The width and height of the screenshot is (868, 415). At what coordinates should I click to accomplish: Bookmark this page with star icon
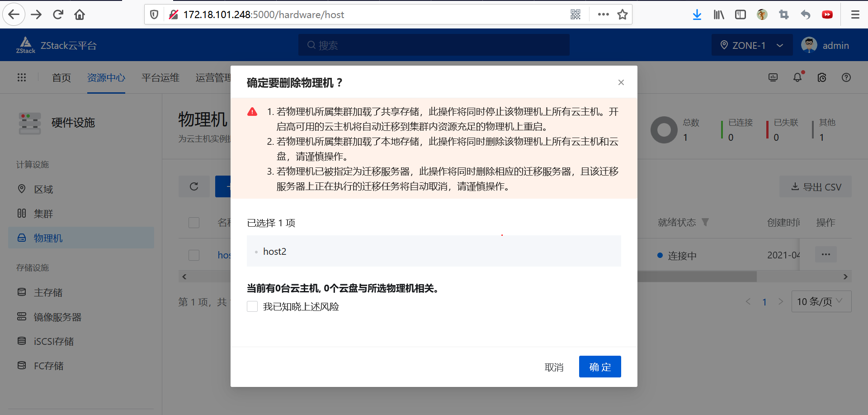623,14
